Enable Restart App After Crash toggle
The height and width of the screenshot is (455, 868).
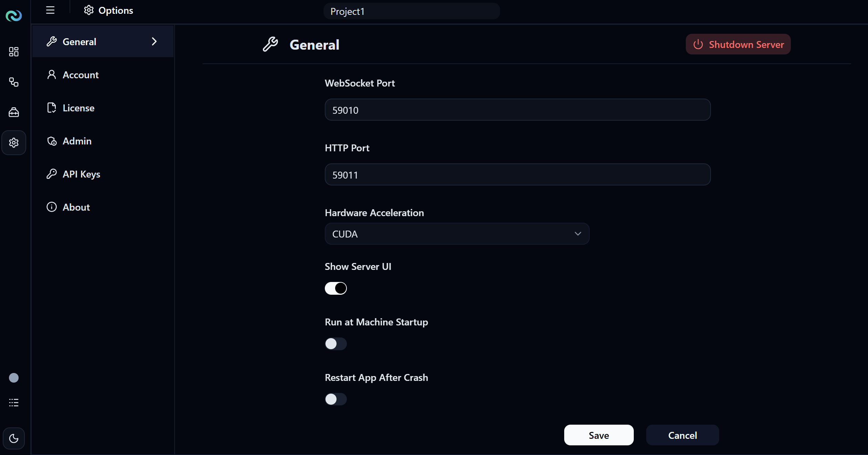coord(335,399)
